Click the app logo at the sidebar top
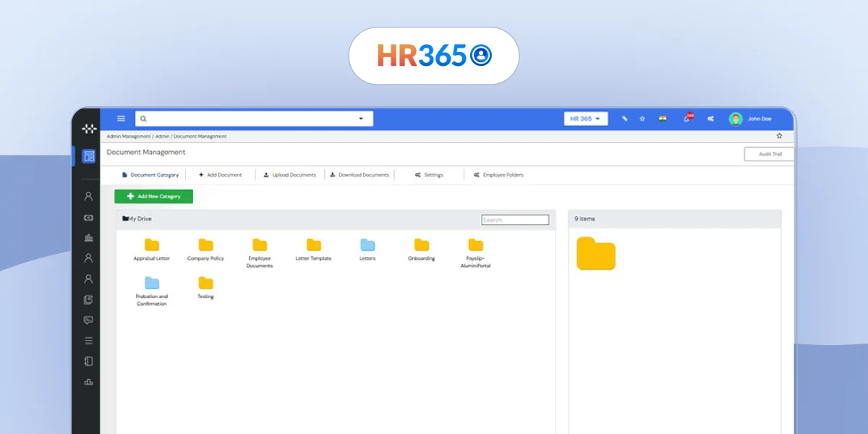 [x=88, y=129]
